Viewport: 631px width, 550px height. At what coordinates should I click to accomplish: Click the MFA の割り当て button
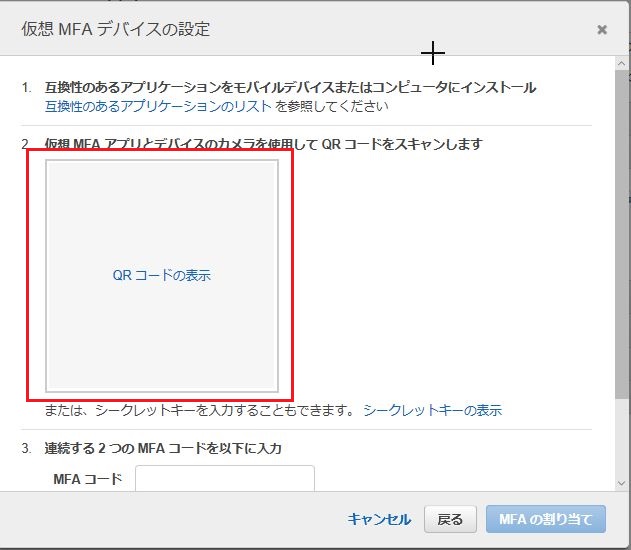(546, 519)
